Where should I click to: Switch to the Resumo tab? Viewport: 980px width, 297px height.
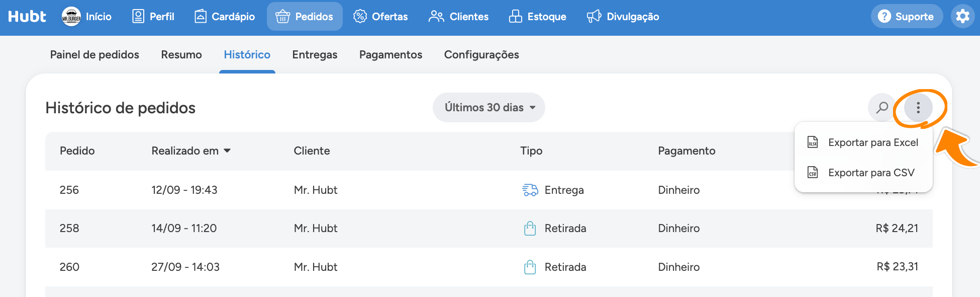(x=181, y=55)
